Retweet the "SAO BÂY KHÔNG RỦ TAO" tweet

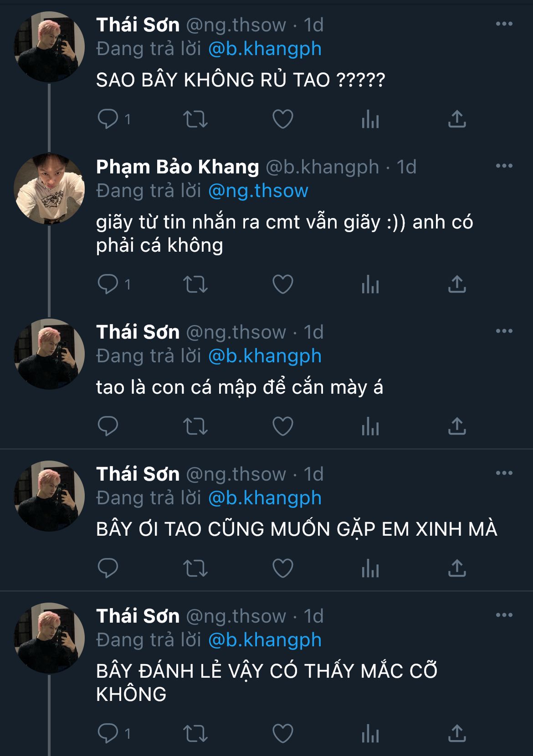click(195, 119)
